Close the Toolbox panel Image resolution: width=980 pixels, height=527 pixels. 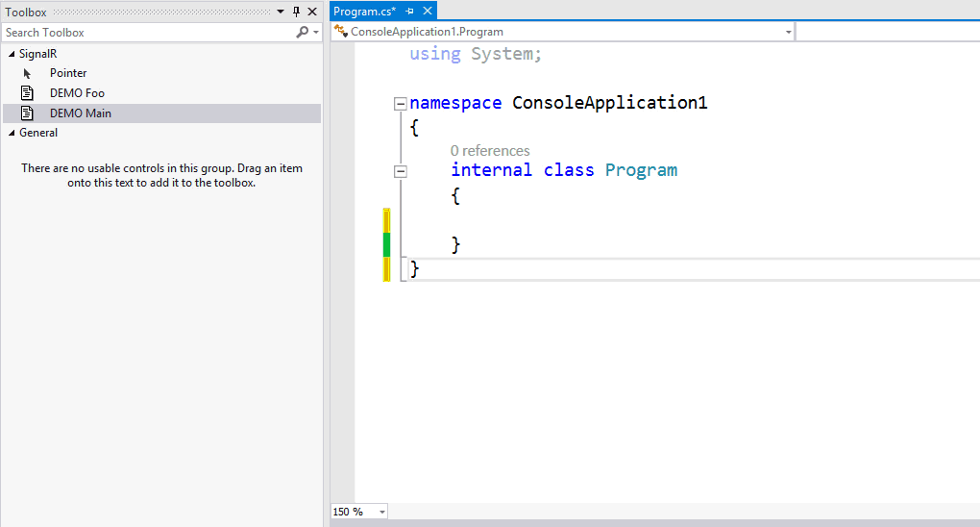[312, 12]
